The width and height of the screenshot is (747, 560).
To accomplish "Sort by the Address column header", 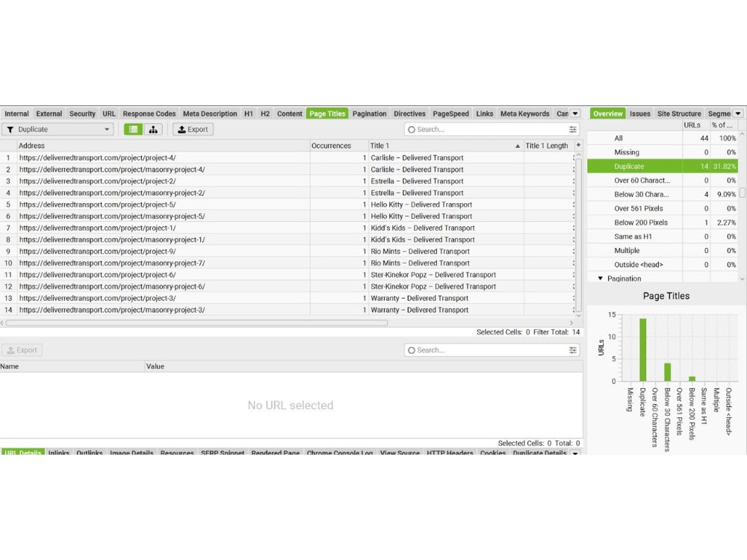I will click(x=164, y=146).
